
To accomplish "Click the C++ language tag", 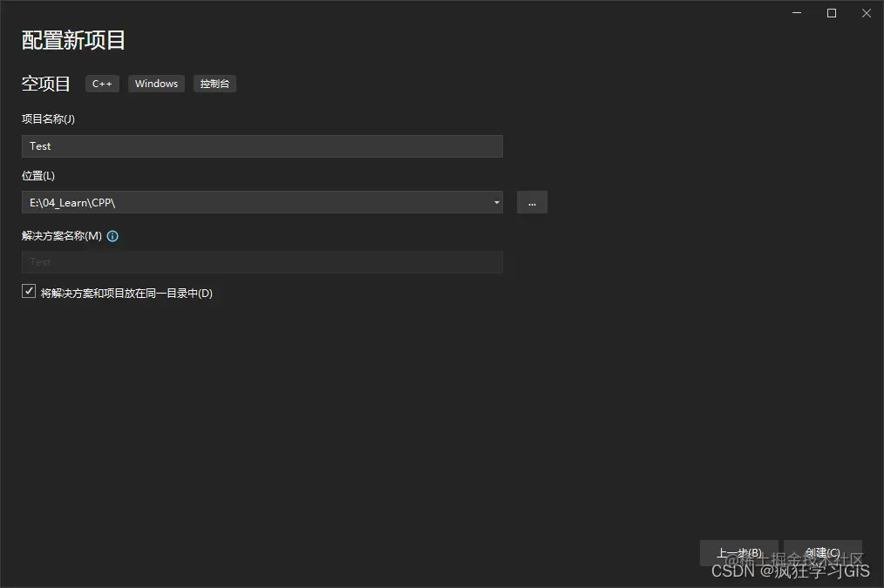I will 102,84.
